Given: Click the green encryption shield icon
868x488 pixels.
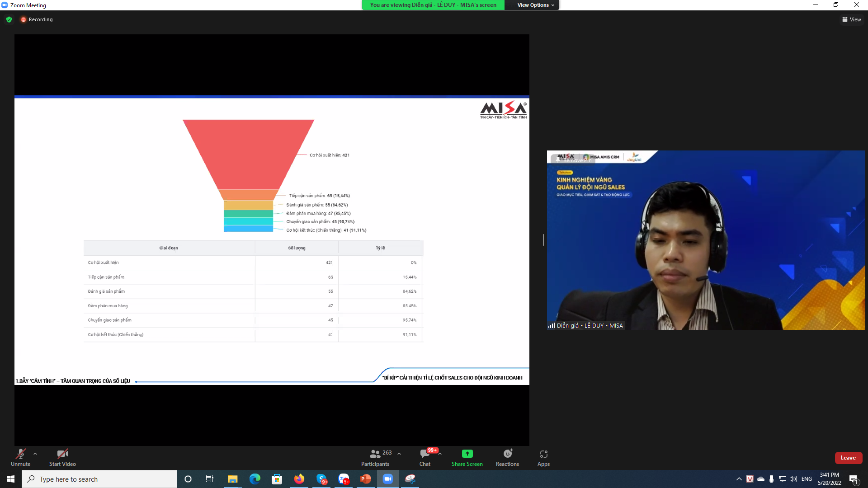Looking at the screenshot, I should pyautogui.click(x=9, y=19).
